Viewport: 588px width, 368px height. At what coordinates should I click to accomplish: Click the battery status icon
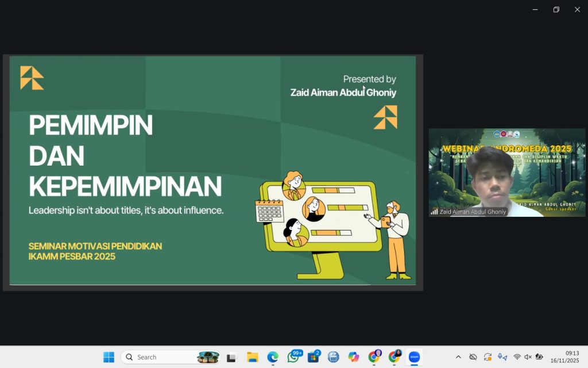tap(539, 357)
